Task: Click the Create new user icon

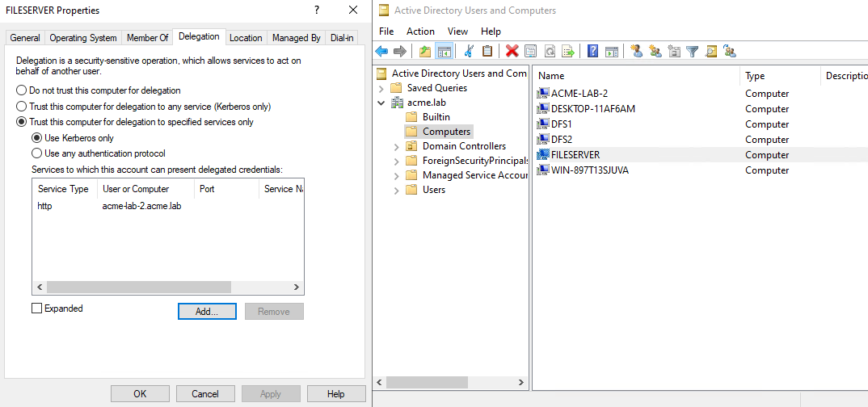Action: click(636, 51)
